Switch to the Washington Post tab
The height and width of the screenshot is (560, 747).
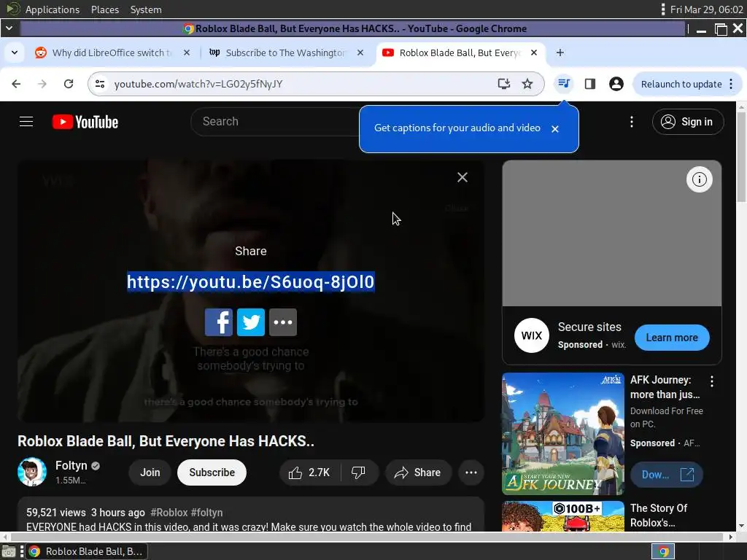285,52
